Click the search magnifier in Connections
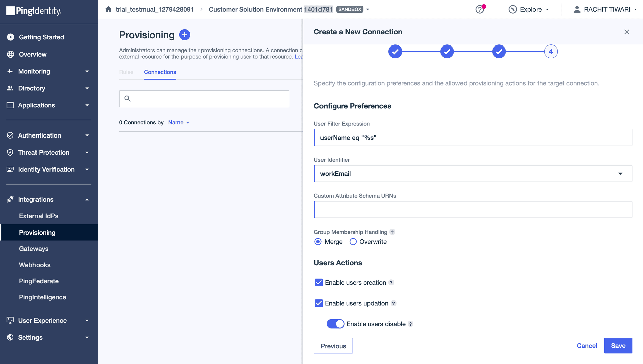The height and width of the screenshot is (364, 643). [x=128, y=98]
